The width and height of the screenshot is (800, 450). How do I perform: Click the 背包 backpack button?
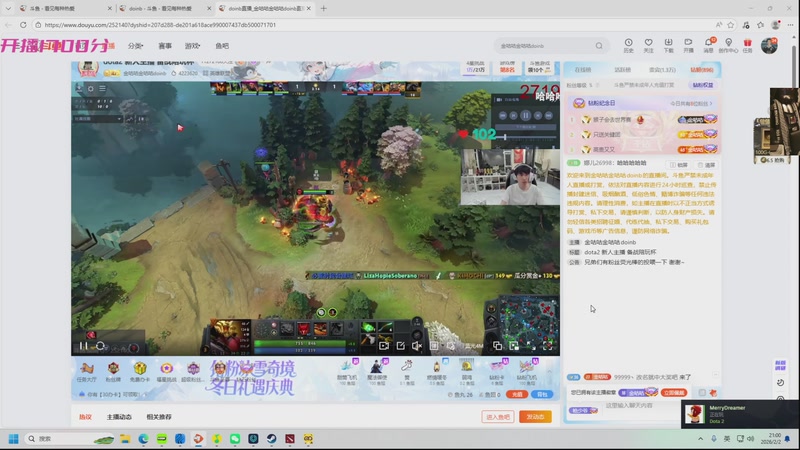[x=542, y=394]
